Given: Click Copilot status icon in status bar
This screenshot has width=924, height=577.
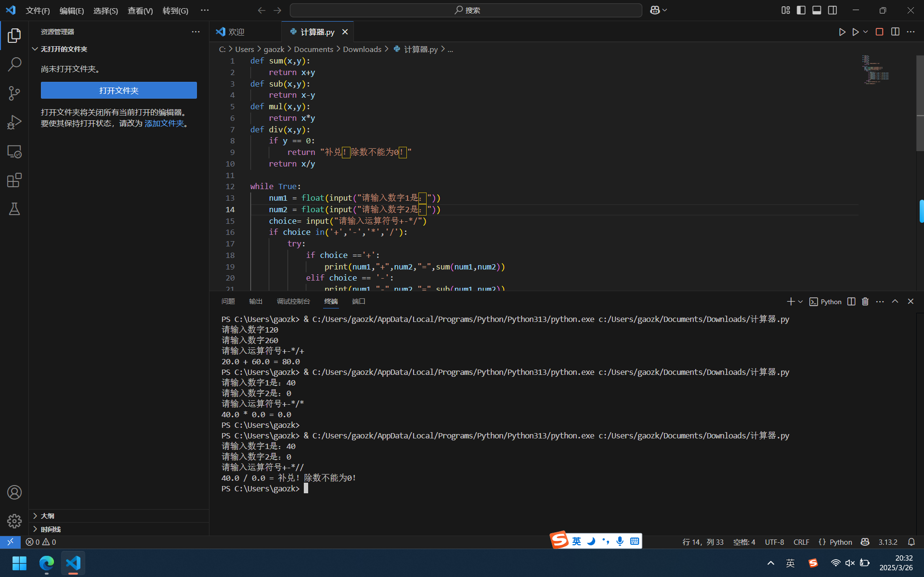Looking at the screenshot, I should click(865, 542).
